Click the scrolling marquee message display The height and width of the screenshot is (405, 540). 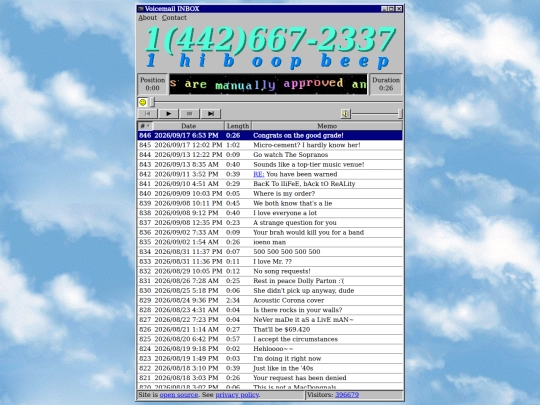click(x=268, y=84)
